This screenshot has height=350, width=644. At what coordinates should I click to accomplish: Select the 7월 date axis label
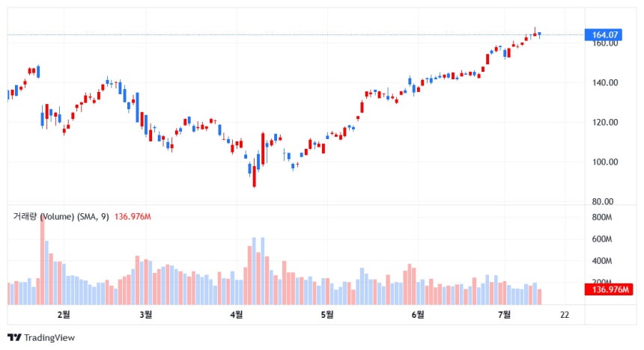[505, 315]
